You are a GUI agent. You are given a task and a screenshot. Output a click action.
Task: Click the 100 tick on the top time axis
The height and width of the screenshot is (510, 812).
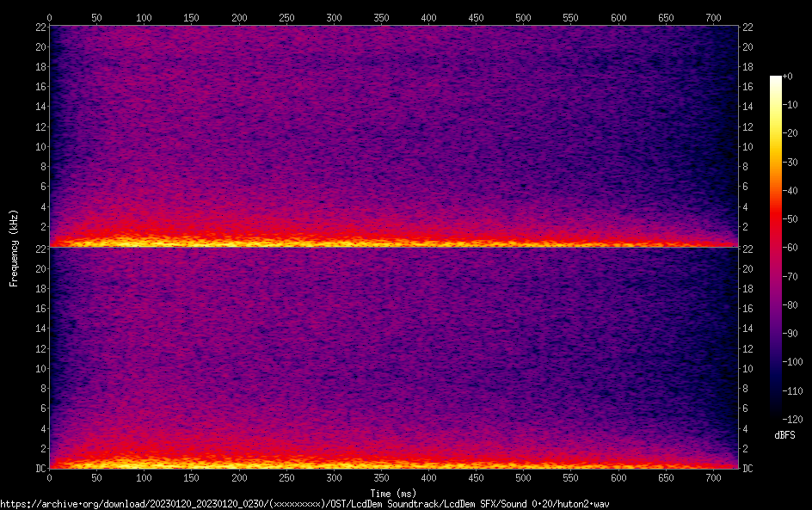pyautogui.click(x=144, y=17)
